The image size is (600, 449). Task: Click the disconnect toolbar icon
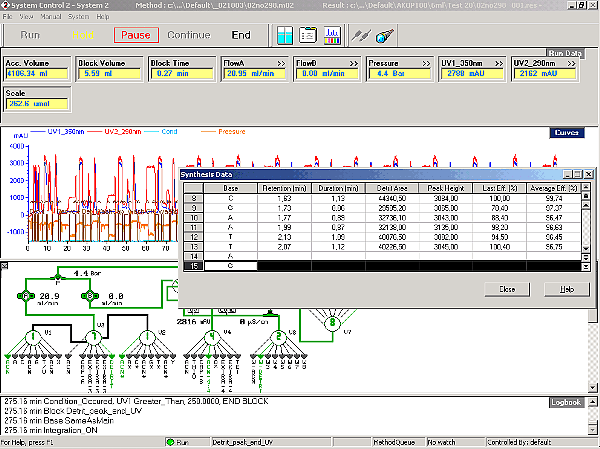click(385, 35)
